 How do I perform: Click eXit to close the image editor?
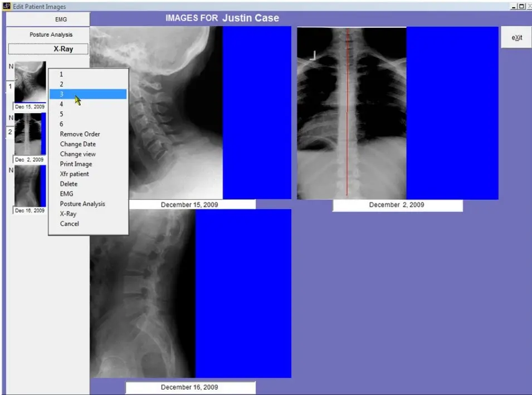(516, 37)
